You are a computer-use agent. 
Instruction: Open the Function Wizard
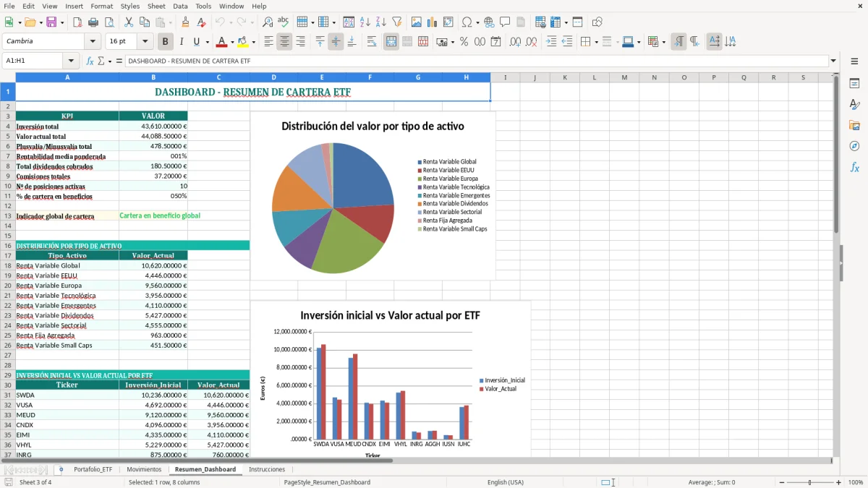tap(90, 61)
